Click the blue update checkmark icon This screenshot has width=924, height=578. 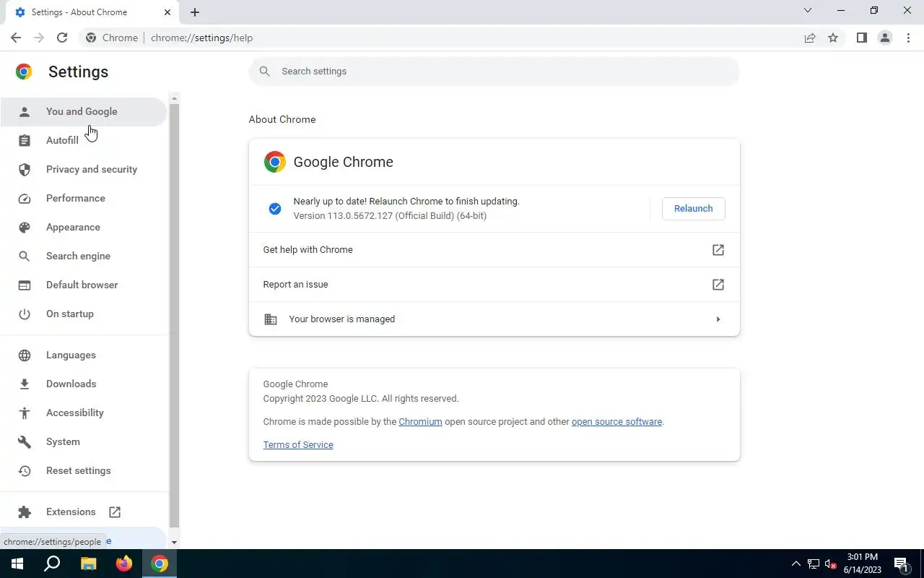(275, 209)
